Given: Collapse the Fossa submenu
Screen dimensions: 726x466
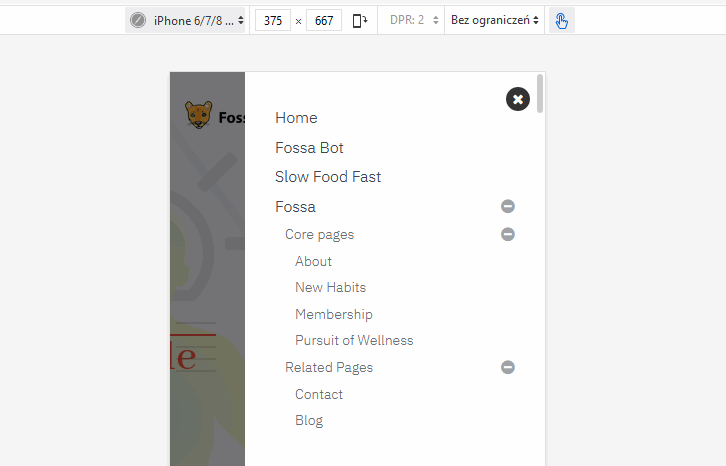Looking at the screenshot, I should pyautogui.click(x=508, y=207).
